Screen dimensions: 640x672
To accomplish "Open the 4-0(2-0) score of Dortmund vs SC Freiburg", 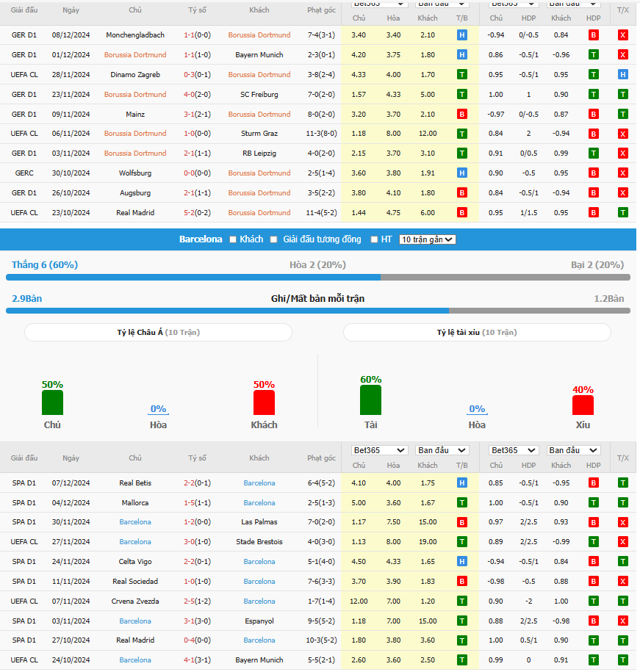I will tap(197, 94).
